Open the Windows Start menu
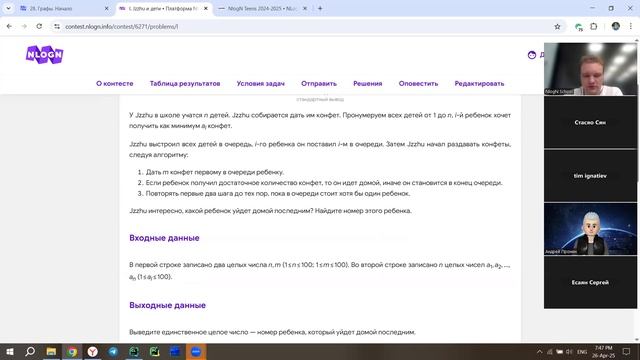Viewport: 640px width, 360px height. click(9, 351)
